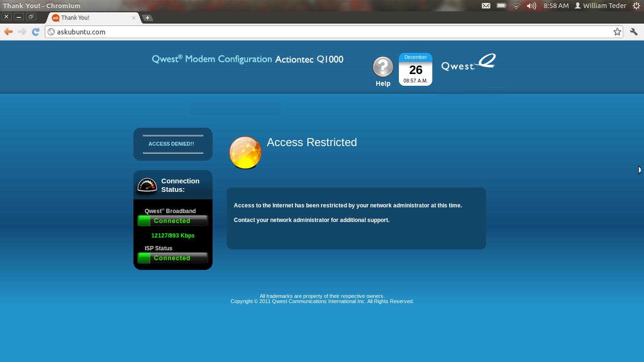Image resolution: width=644 pixels, height=362 pixels.
Task: Click the Qwest Broadband Connected status bar
Action: click(173, 221)
